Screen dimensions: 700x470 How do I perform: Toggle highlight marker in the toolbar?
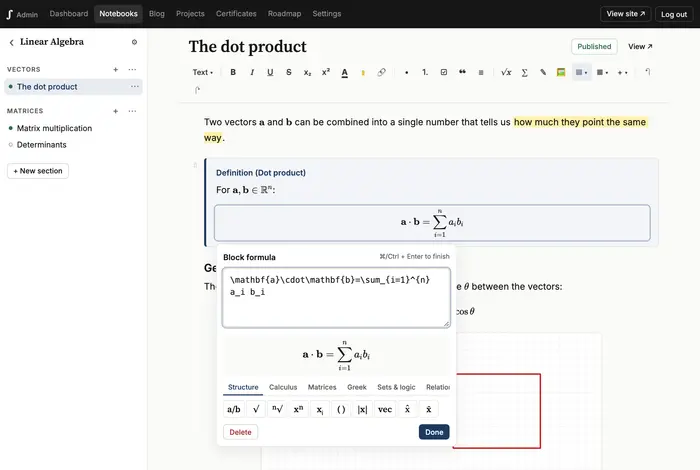click(x=363, y=72)
